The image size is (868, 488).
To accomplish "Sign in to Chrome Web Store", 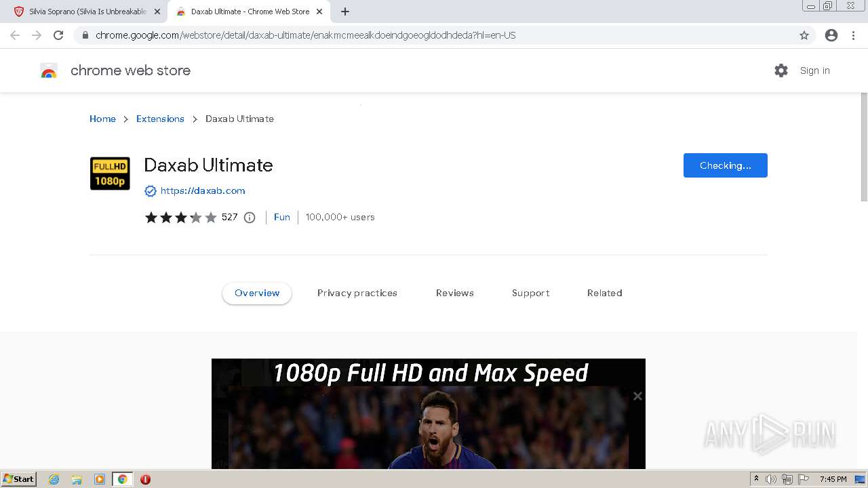I will (814, 70).
